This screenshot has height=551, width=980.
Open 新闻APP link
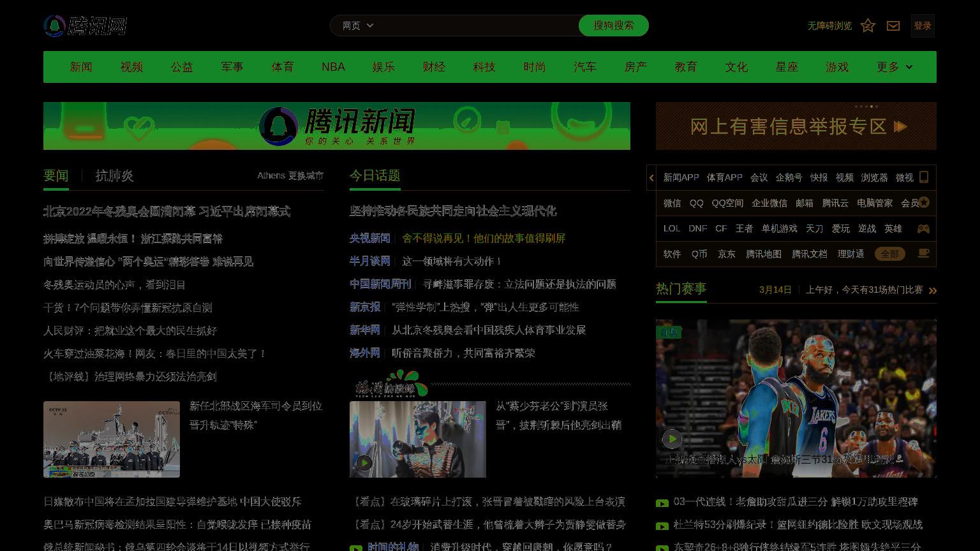pyautogui.click(x=681, y=177)
